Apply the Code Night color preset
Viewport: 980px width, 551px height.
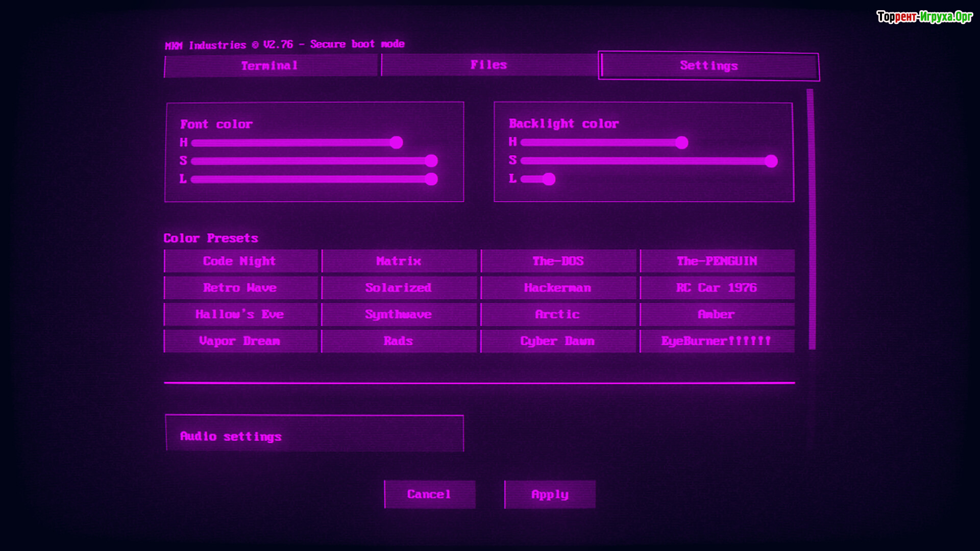pos(240,261)
